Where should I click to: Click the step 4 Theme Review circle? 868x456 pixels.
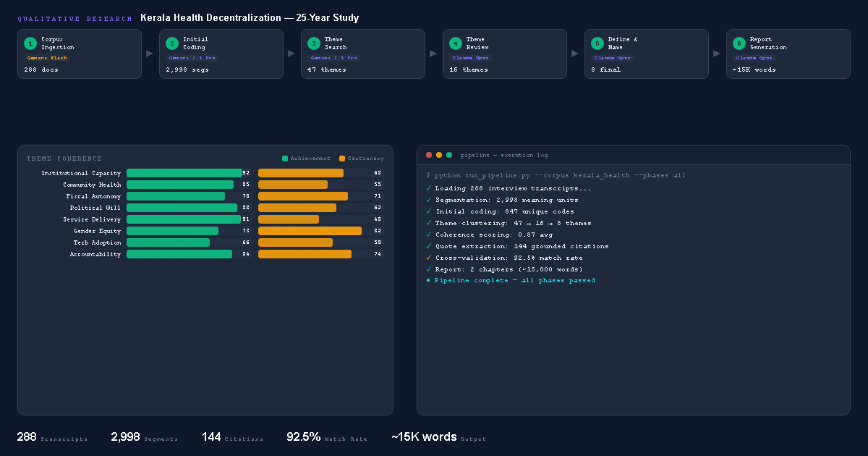pos(455,43)
